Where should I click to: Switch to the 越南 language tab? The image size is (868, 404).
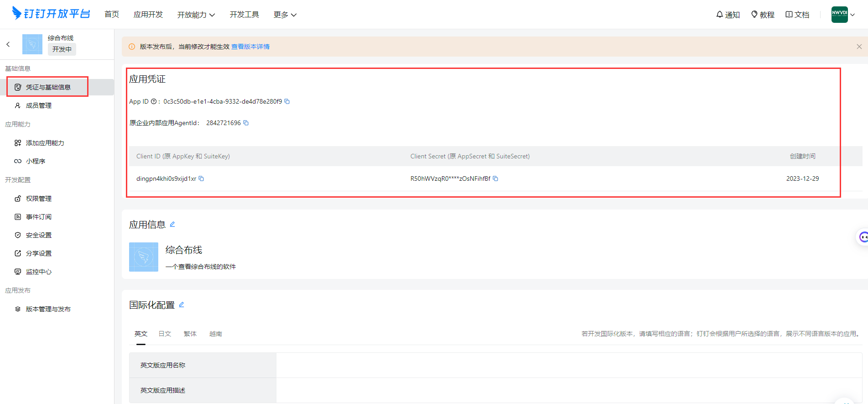[216, 334]
